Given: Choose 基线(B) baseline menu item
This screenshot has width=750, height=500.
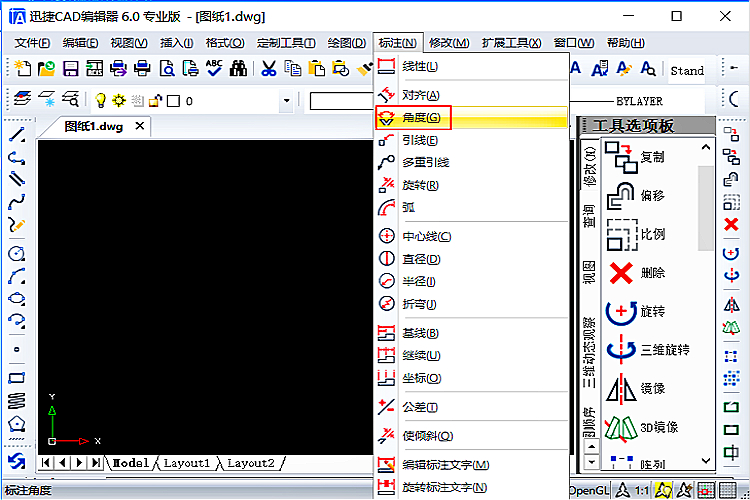Looking at the screenshot, I should point(471,333).
